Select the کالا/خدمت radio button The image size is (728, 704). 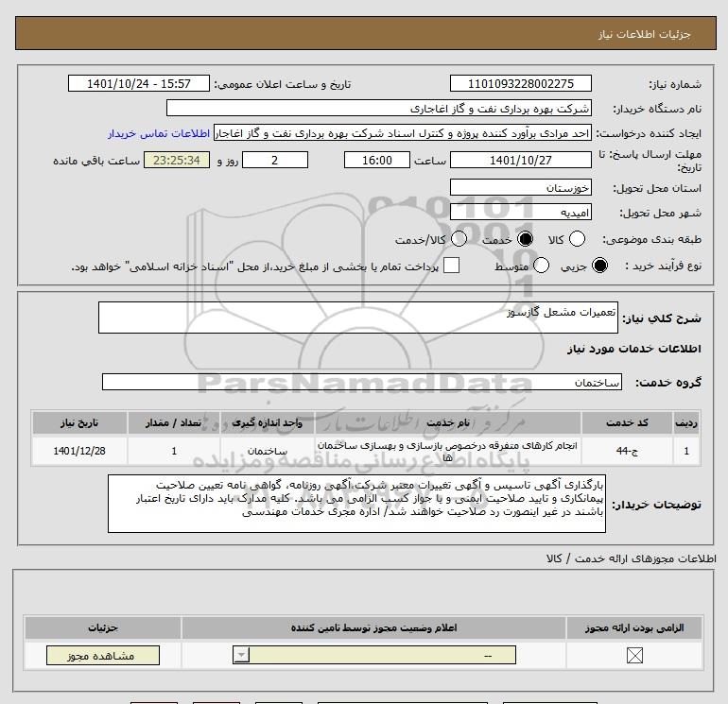[459, 239]
